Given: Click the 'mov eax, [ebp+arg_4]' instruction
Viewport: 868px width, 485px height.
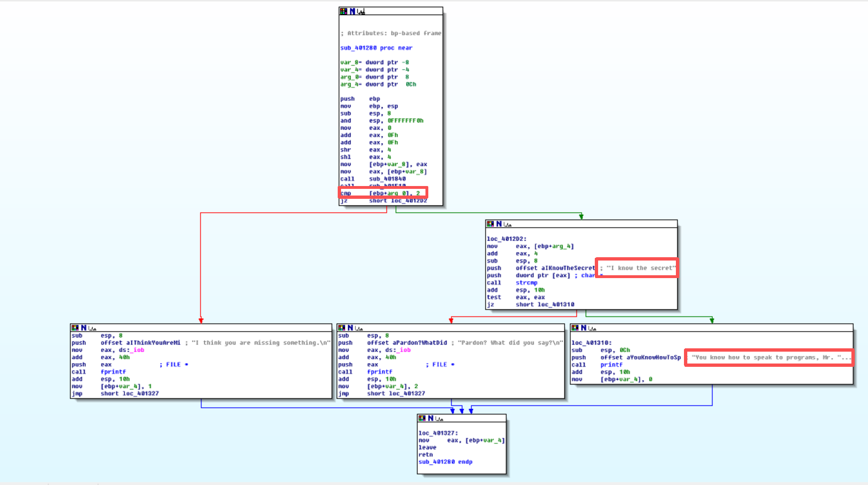Looking at the screenshot, I should (530, 246).
